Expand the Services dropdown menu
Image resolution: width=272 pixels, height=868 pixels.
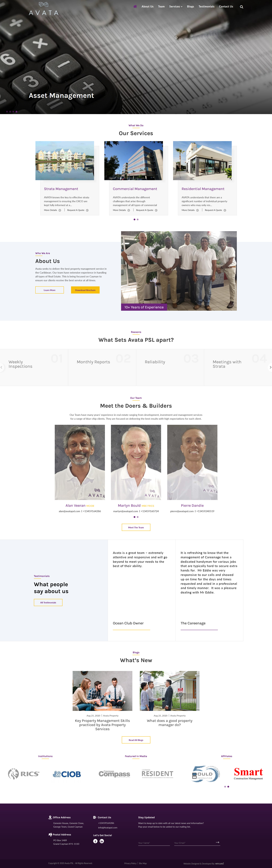click(176, 6)
